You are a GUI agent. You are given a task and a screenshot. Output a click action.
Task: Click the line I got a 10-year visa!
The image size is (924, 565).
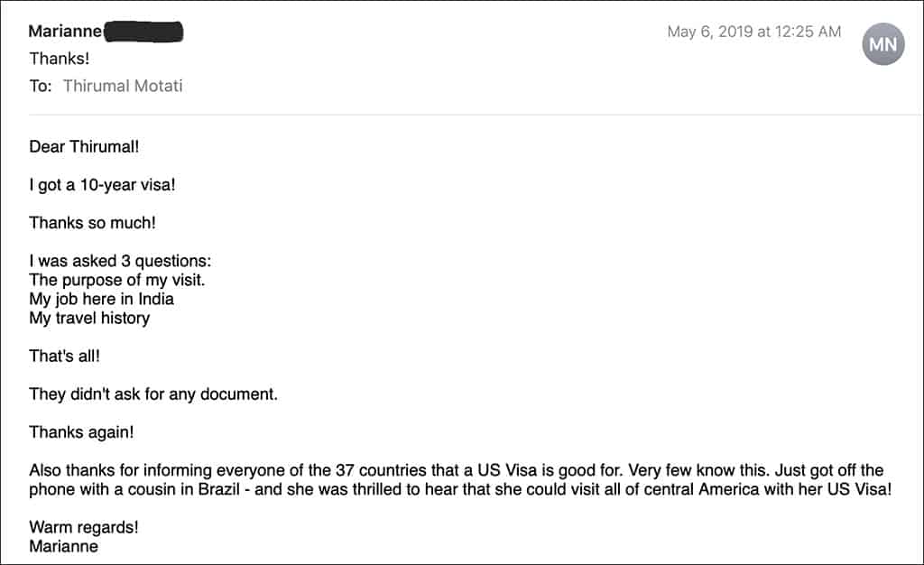point(103,185)
